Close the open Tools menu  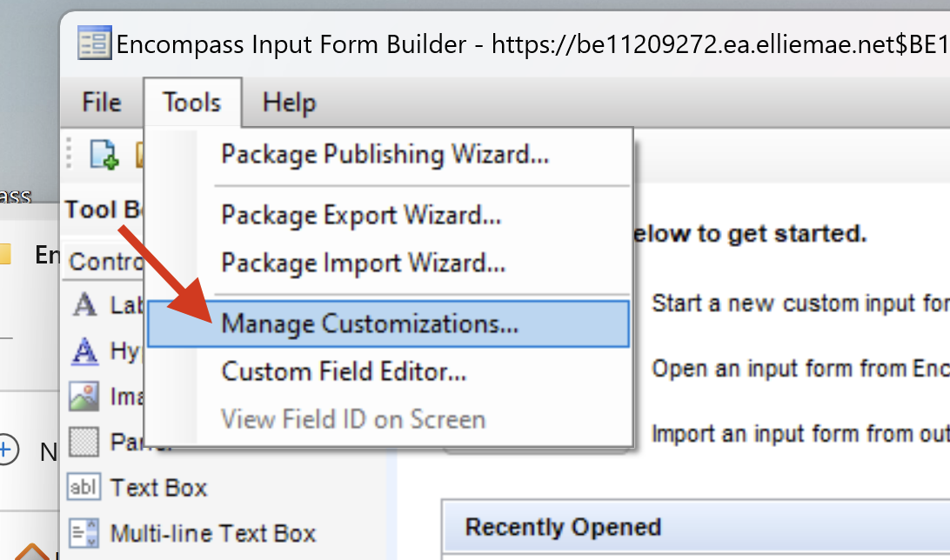192,103
